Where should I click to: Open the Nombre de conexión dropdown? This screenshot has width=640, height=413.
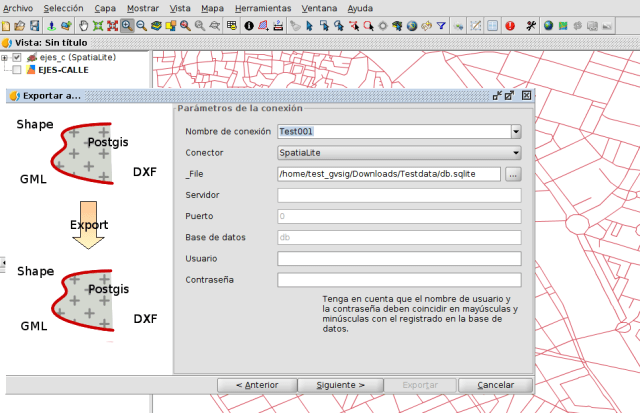click(516, 131)
